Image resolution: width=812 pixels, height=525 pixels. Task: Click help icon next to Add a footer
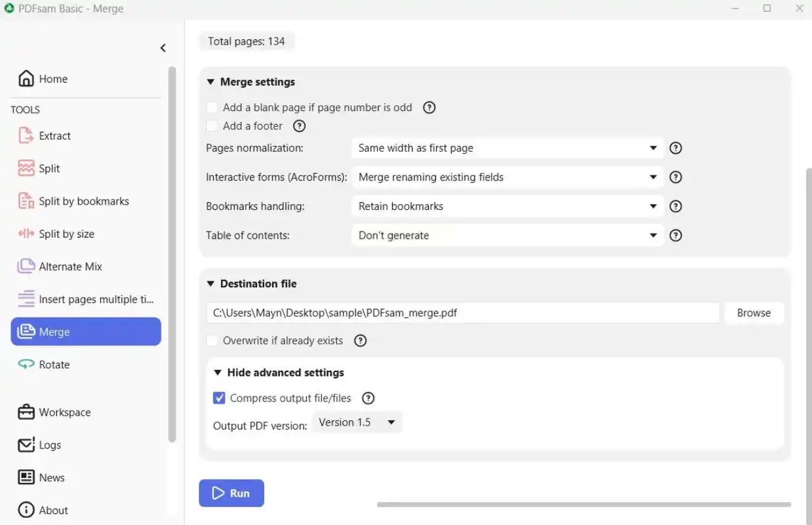(x=299, y=126)
